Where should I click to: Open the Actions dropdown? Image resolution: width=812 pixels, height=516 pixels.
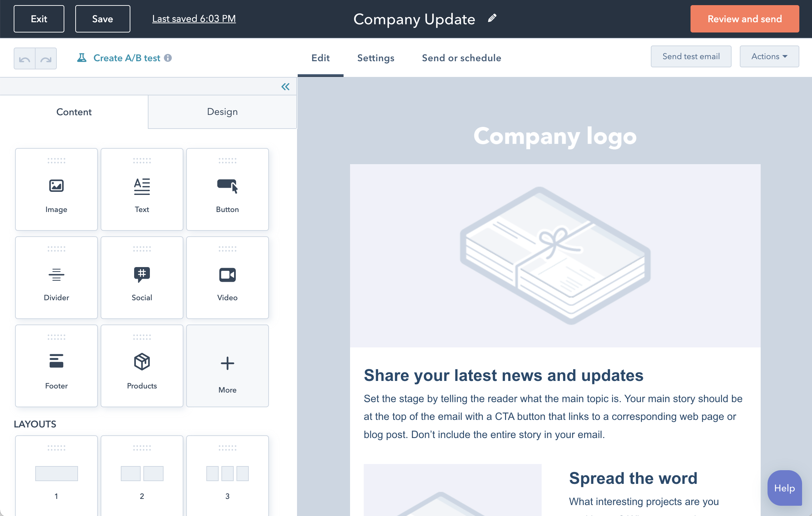769,56
